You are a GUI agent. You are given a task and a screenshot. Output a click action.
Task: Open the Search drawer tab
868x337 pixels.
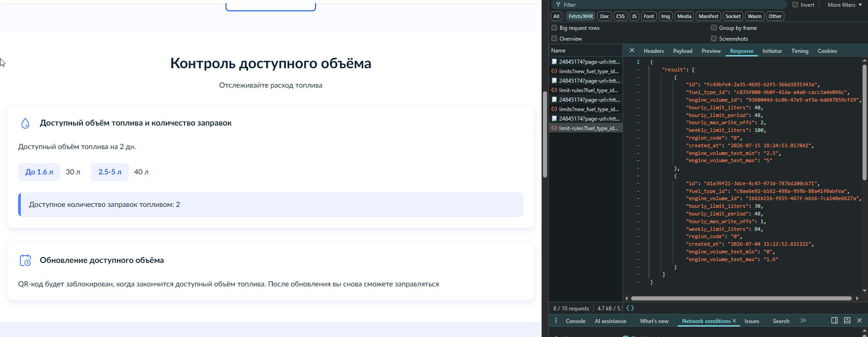click(x=781, y=321)
